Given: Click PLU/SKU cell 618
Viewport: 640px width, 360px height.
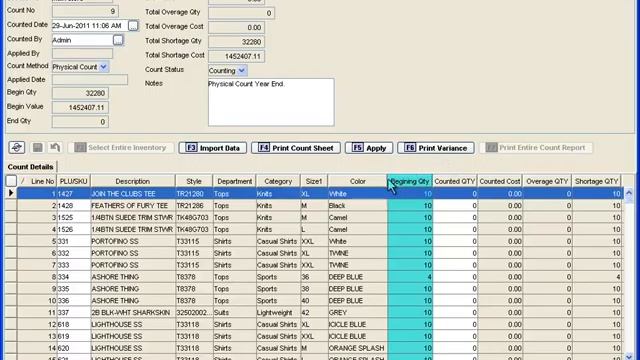Looking at the screenshot, I should [x=73, y=324].
